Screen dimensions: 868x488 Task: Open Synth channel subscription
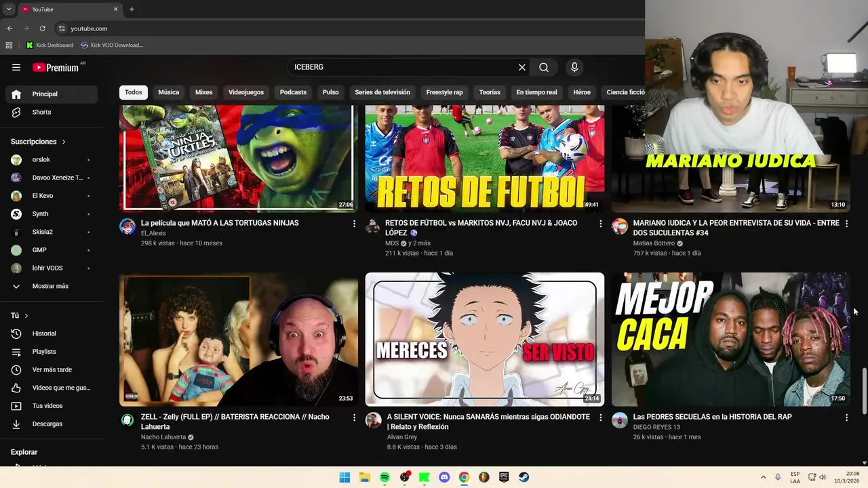coord(52,214)
